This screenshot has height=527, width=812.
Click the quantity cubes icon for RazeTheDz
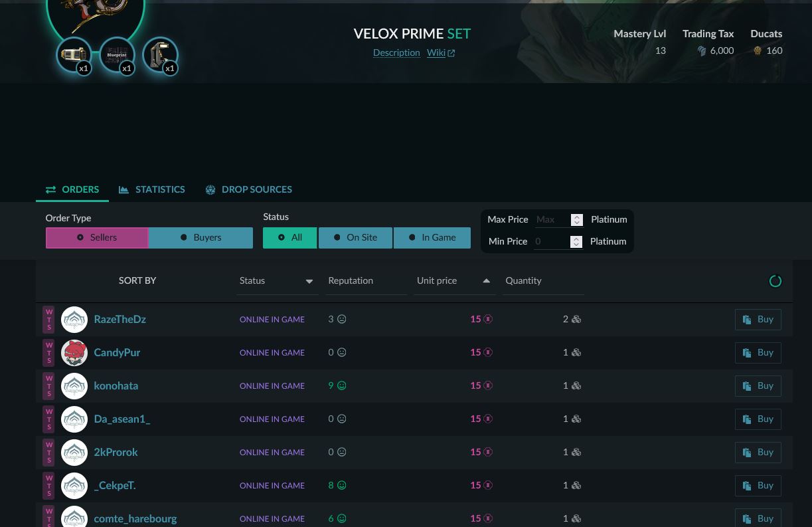pos(576,320)
